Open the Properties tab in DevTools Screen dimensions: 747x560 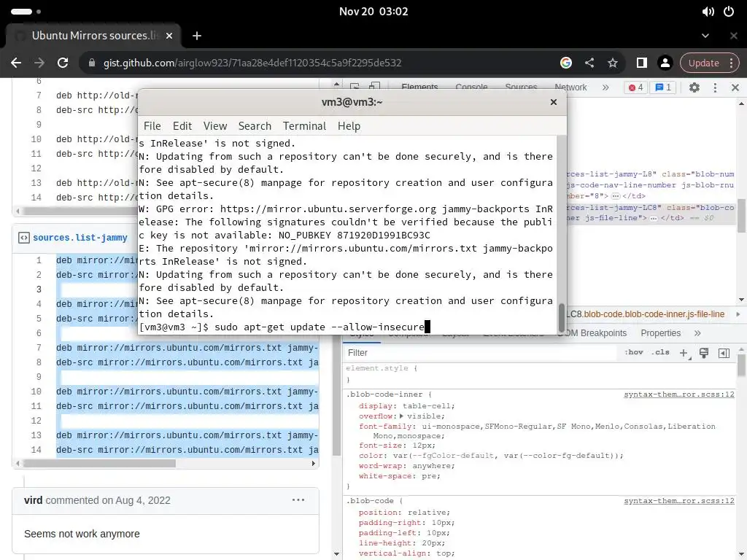click(660, 333)
